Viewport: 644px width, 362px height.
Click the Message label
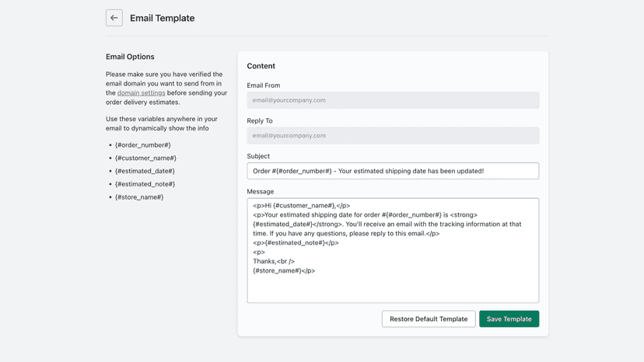[x=261, y=191]
